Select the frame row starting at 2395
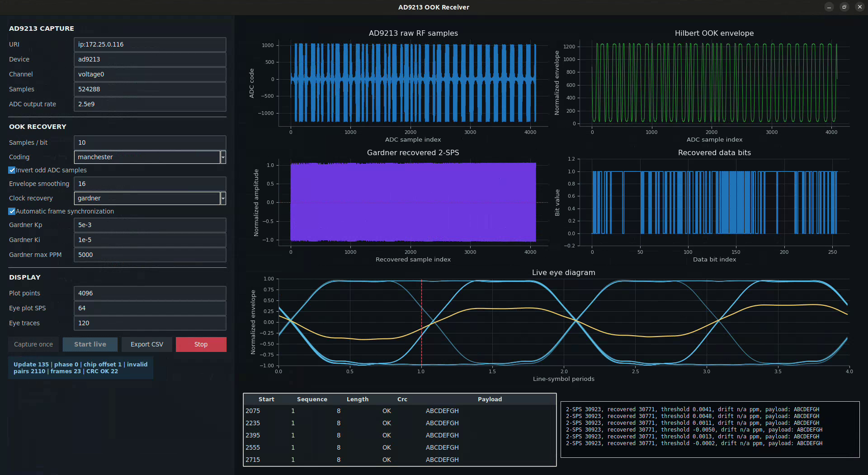The height and width of the screenshot is (475, 868). (x=400, y=435)
